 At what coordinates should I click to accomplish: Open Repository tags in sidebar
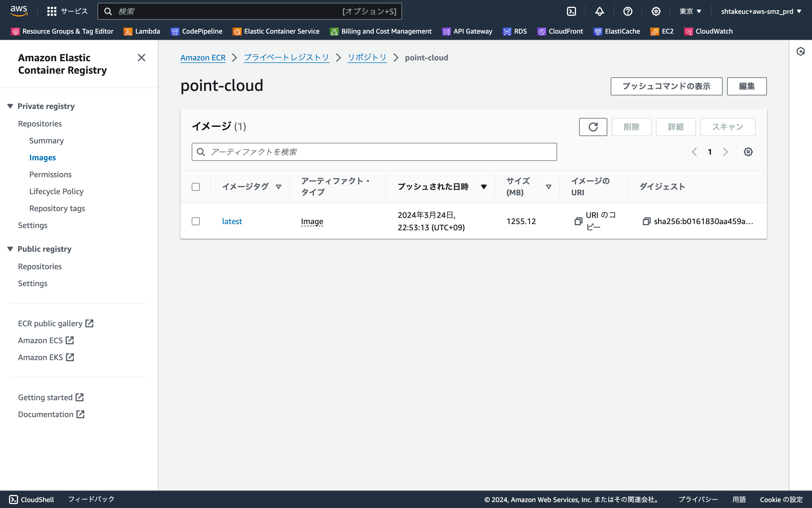[57, 208]
